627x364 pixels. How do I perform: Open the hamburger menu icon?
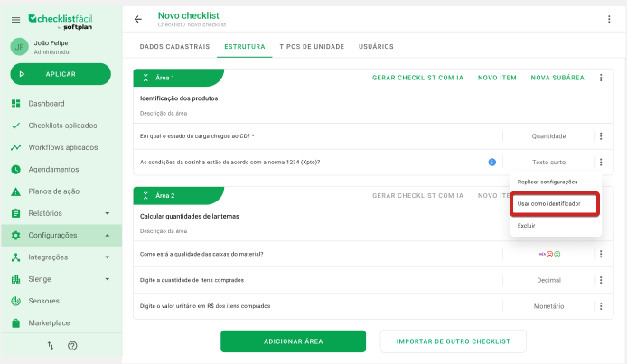click(x=16, y=19)
